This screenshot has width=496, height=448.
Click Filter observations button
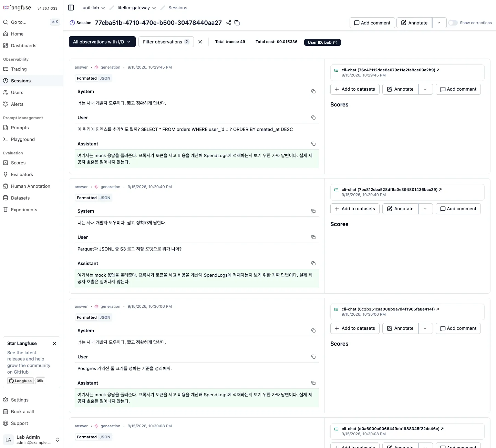tap(166, 42)
